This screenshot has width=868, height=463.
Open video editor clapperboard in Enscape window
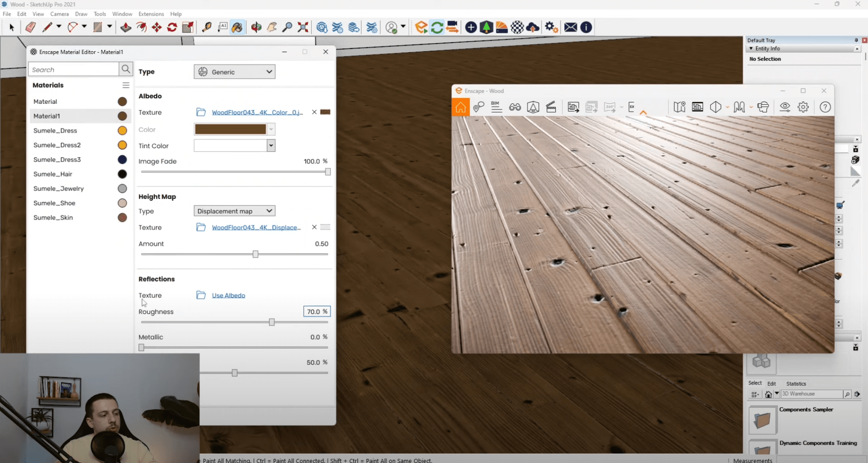[x=551, y=107]
